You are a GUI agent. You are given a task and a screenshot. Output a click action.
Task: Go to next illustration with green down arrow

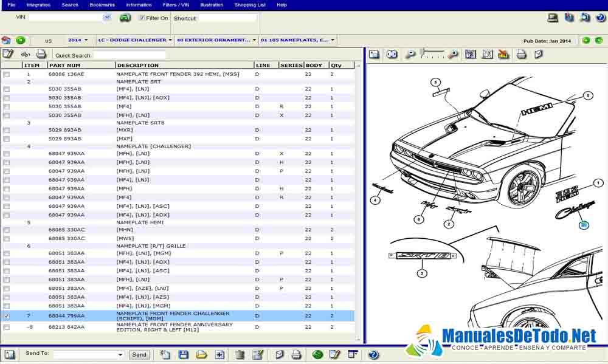coord(599,40)
